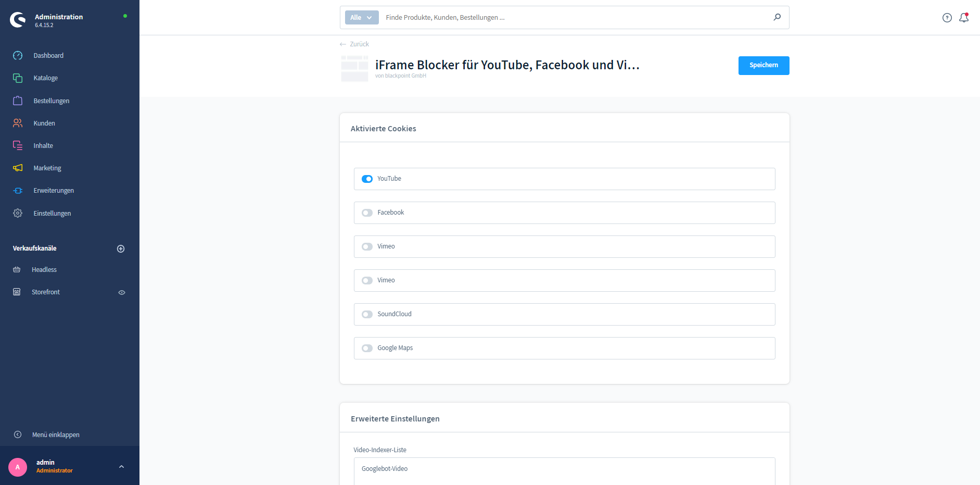Click the Verkaufskanäle heading
This screenshot has width=980, height=485.
[34, 248]
